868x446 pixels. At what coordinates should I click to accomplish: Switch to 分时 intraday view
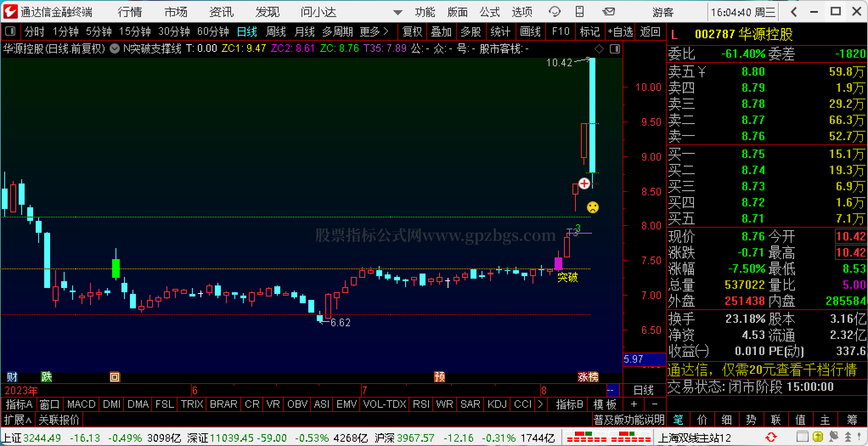point(34,31)
